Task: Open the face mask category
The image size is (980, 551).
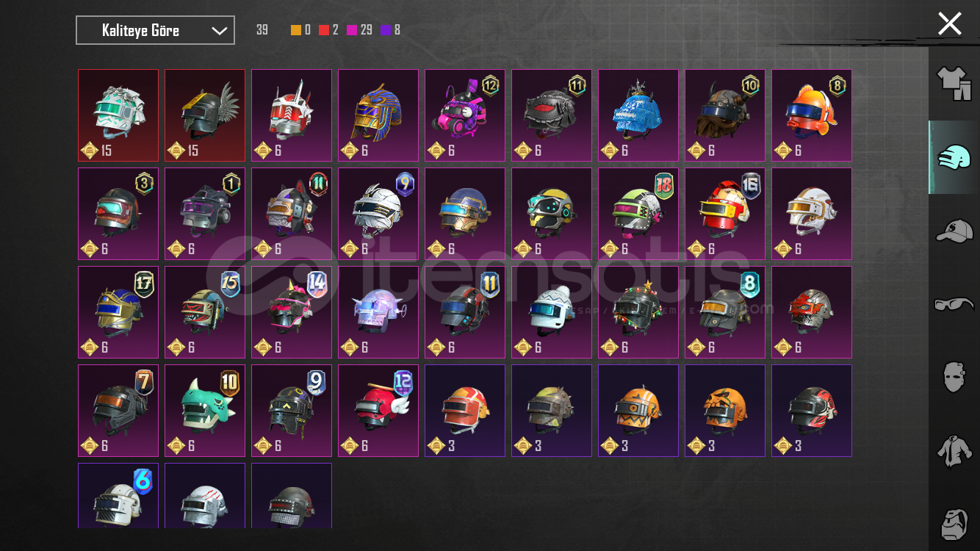Action: point(954,377)
